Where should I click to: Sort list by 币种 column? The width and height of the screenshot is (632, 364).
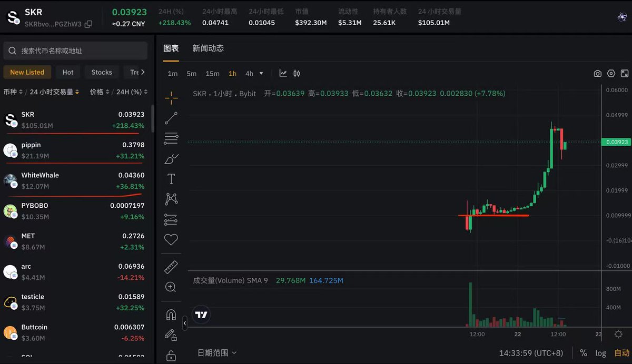click(13, 92)
